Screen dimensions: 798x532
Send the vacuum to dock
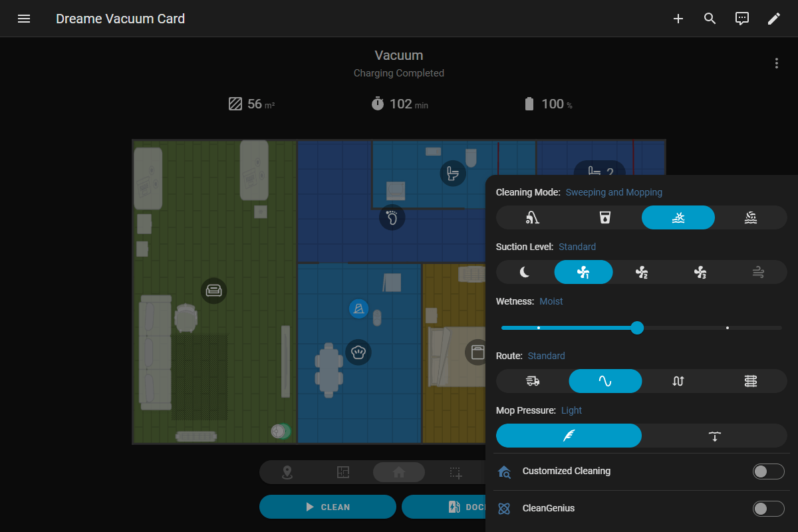coord(444,507)
